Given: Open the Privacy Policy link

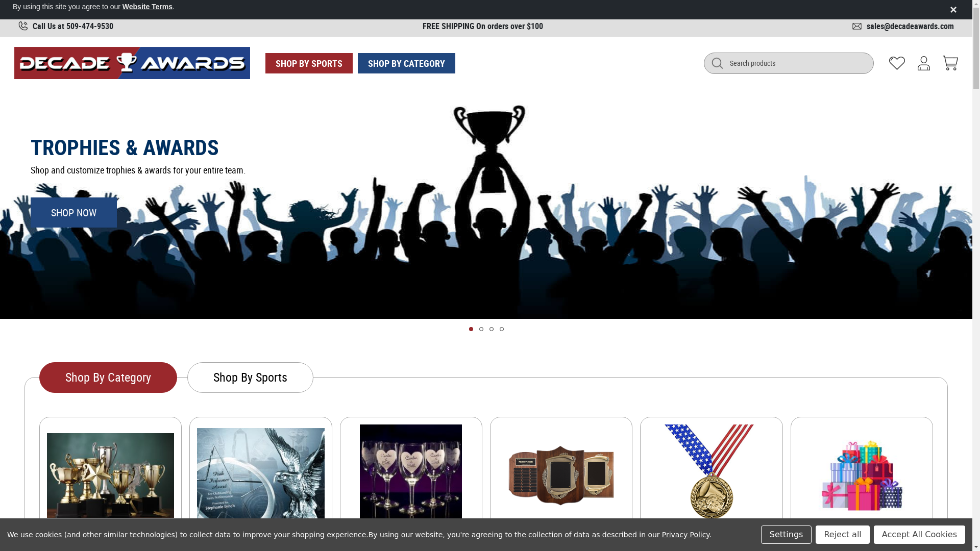Looking at the screenshot, I should (x=685, y=535).
